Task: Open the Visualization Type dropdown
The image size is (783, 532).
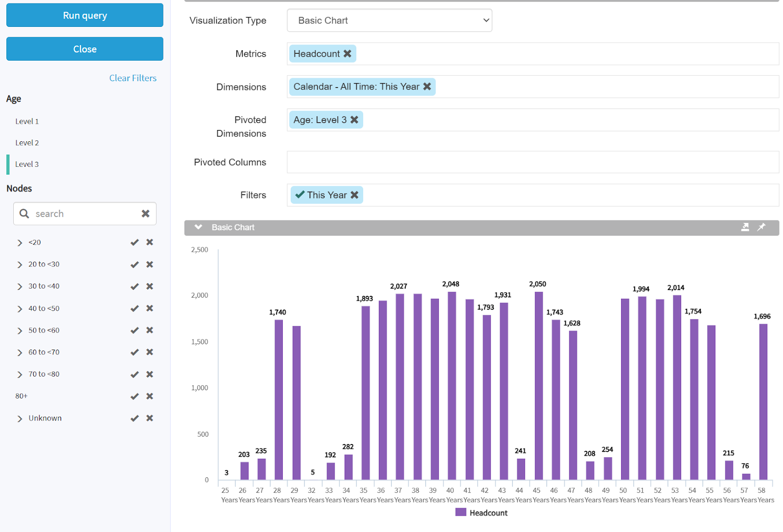Action: [x=389, y=21]
